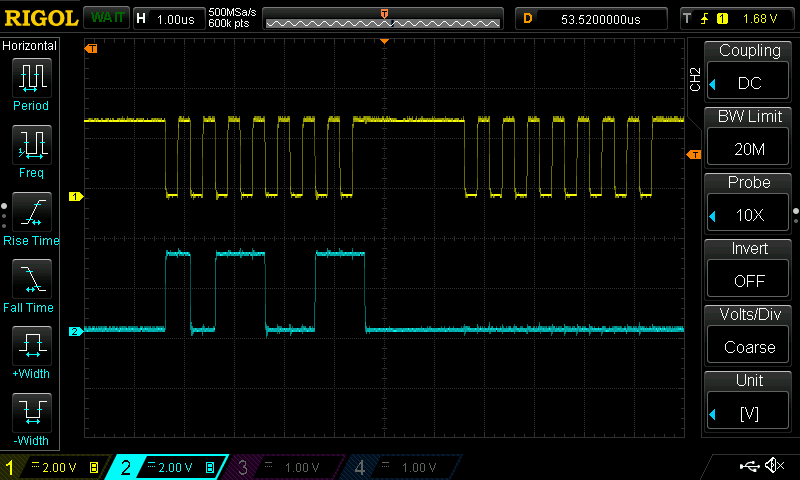Enable channel 3 label at 1.00 V
The height and width of the screenshot is (480, 800).
[x=286, y=467]
